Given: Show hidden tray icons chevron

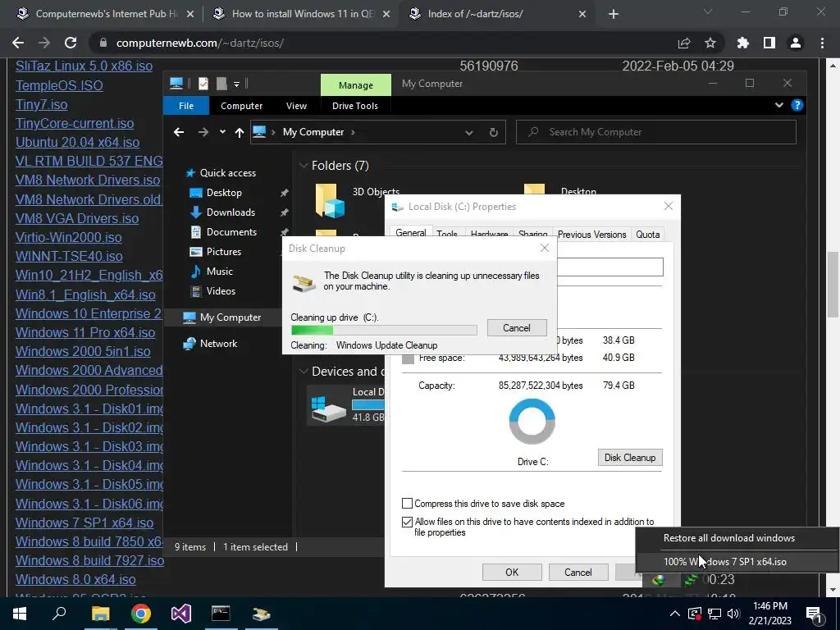Looking at the screenshot, I should [675, 614].
